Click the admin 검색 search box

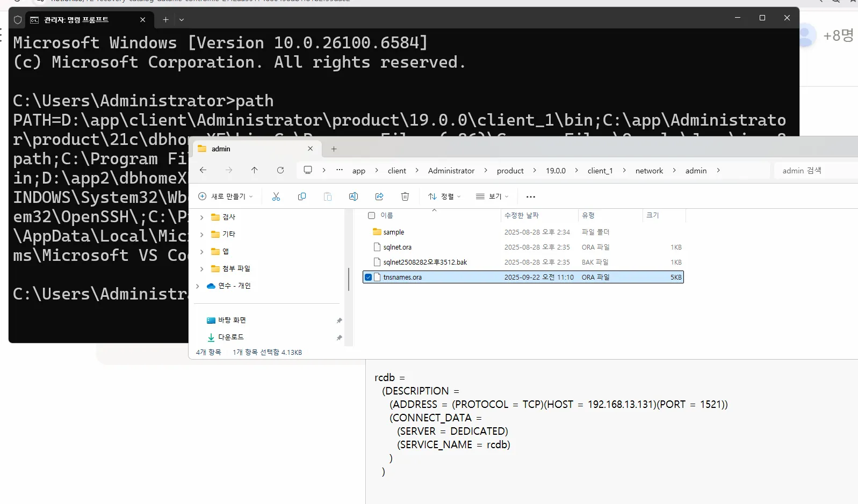(x=816, y=171)
